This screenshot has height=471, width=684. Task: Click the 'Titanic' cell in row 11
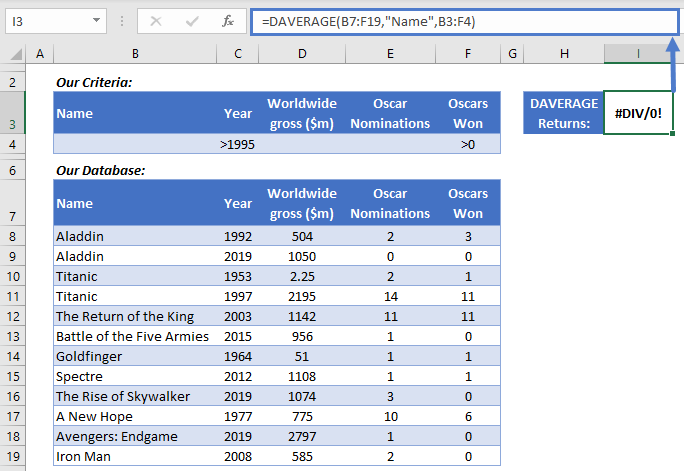(x=135, y=297)
